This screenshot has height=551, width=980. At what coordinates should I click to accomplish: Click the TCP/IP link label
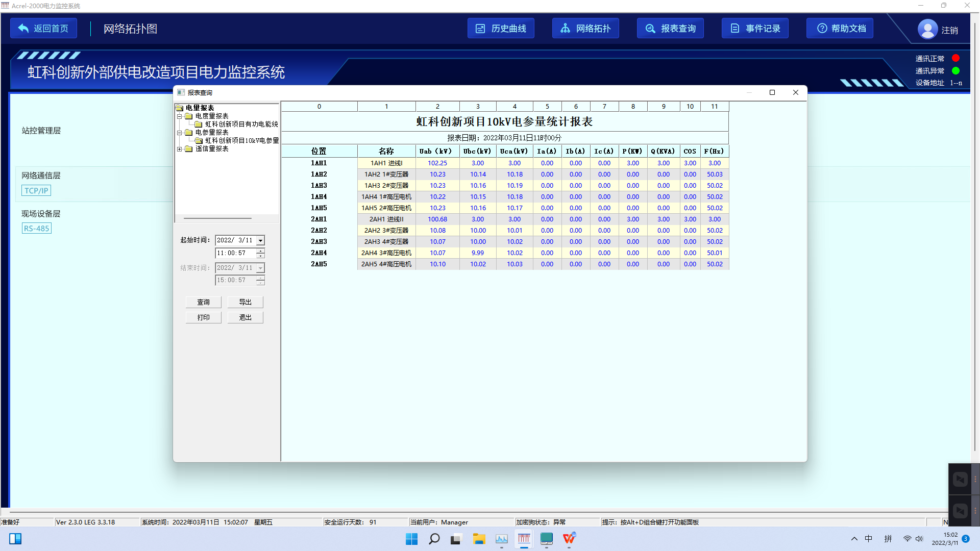point(36,191)
